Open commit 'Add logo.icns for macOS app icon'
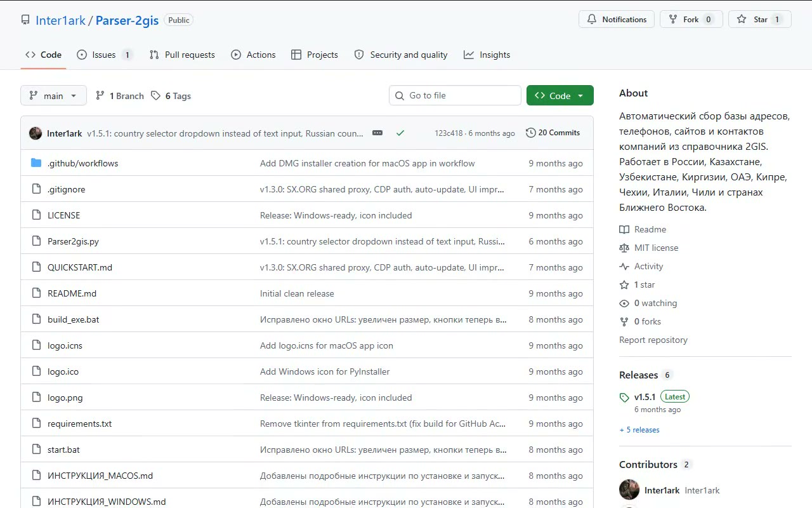Screen dimensions: 812x508 coord(327,345)
